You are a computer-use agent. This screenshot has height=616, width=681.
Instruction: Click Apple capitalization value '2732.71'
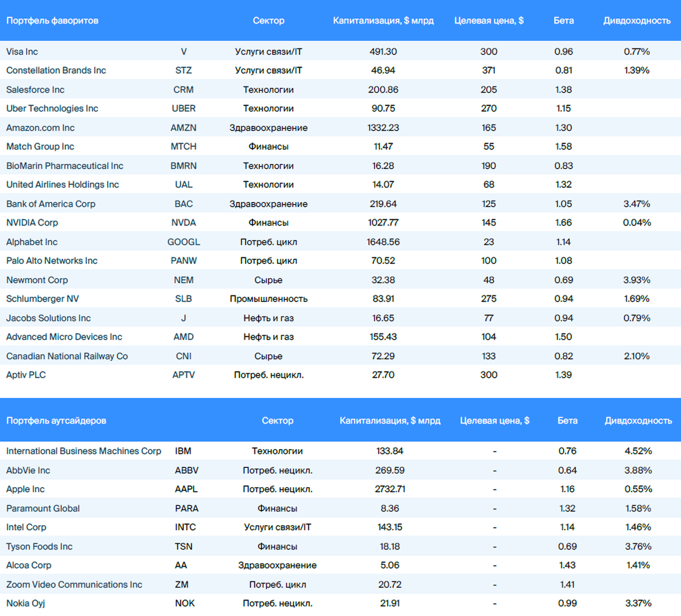[x=390, y=489]
